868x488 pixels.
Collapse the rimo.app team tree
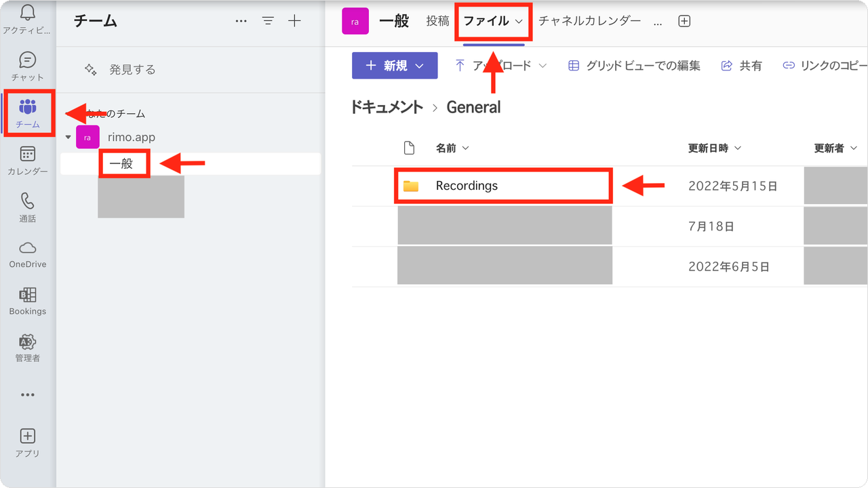click(x=68, y=138)
